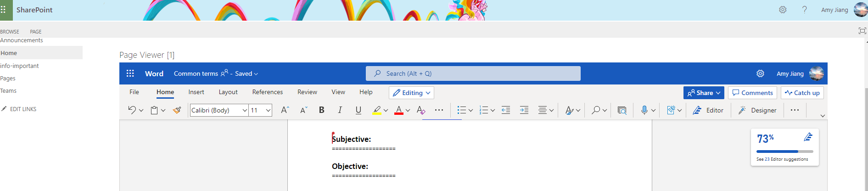Open the SharePoint app launcher waffle

3,10
